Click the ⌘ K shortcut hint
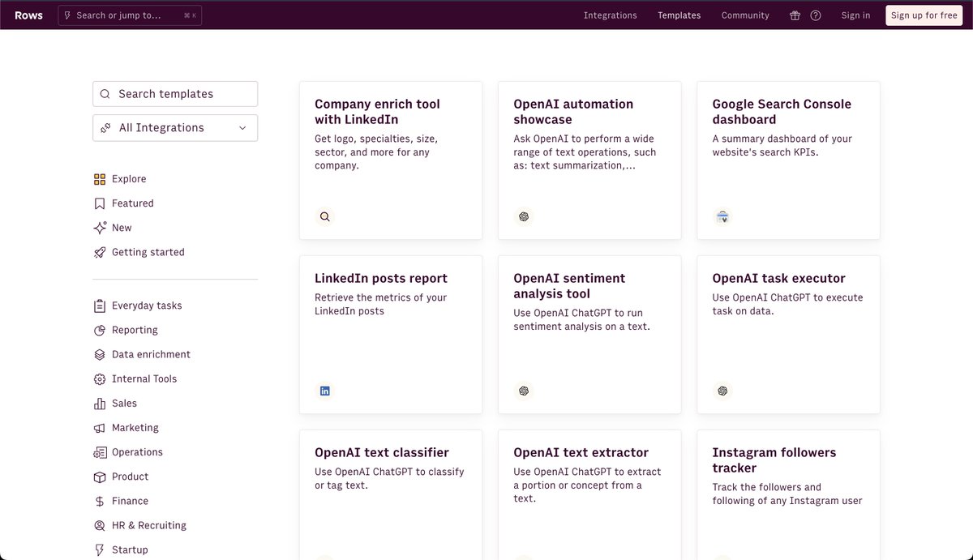The width and height of the screenshot is (973, 560). (189, 15)
